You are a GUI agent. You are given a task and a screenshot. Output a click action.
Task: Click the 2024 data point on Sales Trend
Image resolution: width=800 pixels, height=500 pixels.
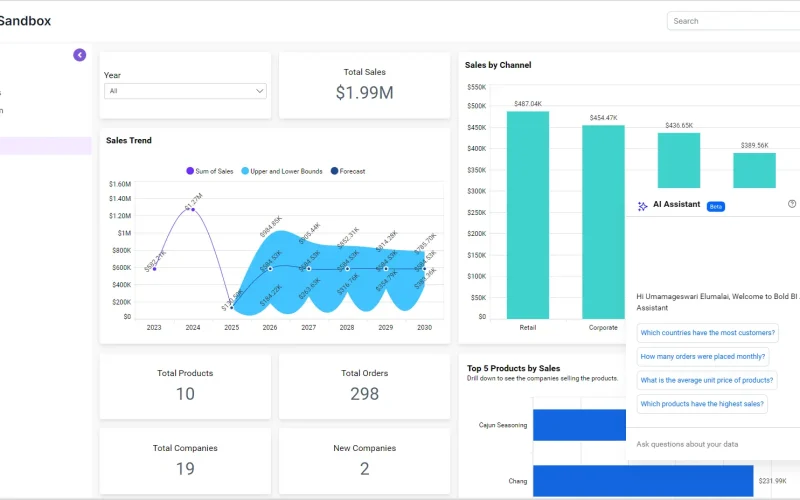[193, 208]
